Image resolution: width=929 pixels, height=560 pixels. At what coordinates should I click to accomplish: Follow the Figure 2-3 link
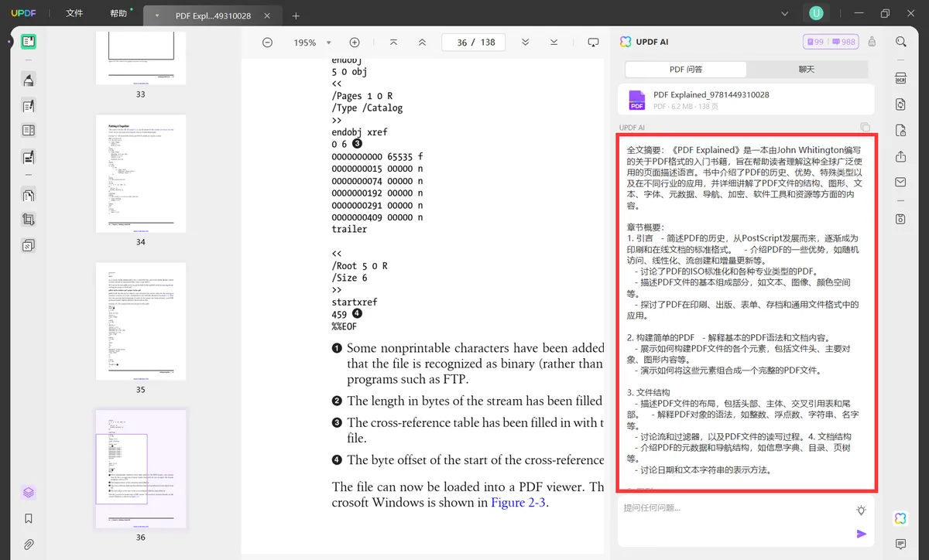click(x=518, y=503)
